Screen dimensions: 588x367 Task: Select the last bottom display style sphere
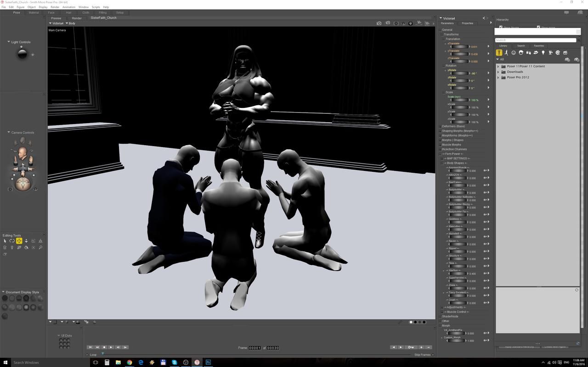coord(5,316)
